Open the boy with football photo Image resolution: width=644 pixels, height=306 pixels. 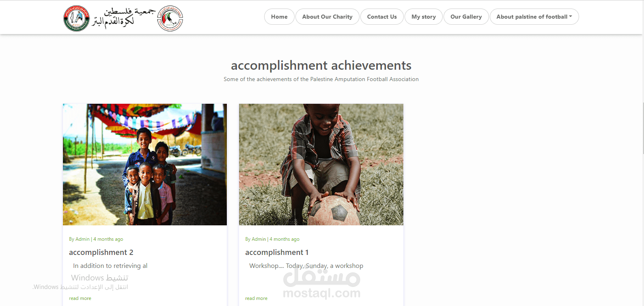(x=321, y=165)
